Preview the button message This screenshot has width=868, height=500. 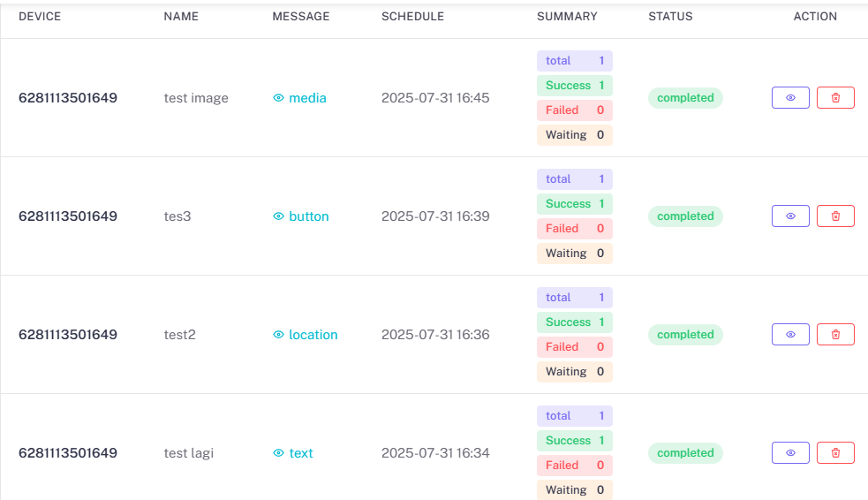[x=301, y=216]
